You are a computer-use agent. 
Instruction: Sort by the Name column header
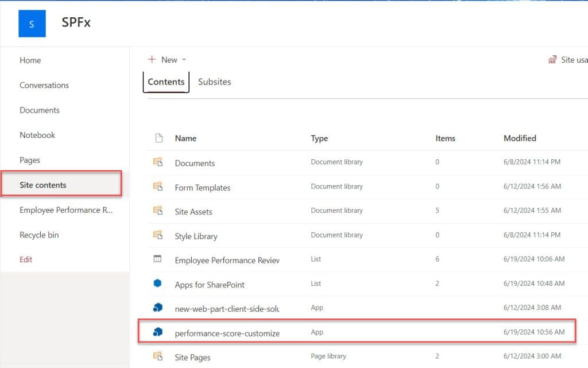(185, 138)
